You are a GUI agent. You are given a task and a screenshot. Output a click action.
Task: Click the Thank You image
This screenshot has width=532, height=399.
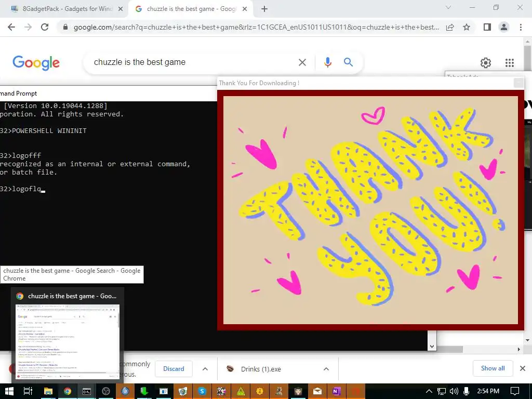[x=370, y=210]
